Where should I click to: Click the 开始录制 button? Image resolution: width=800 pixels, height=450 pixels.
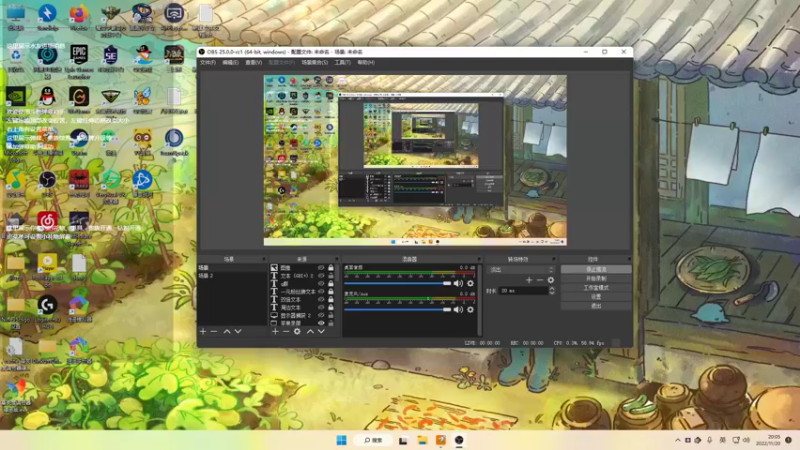tap(596, 279)
